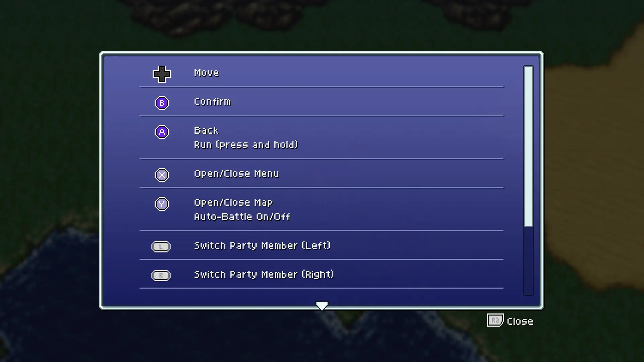Click the Close button label

(520, 321)
